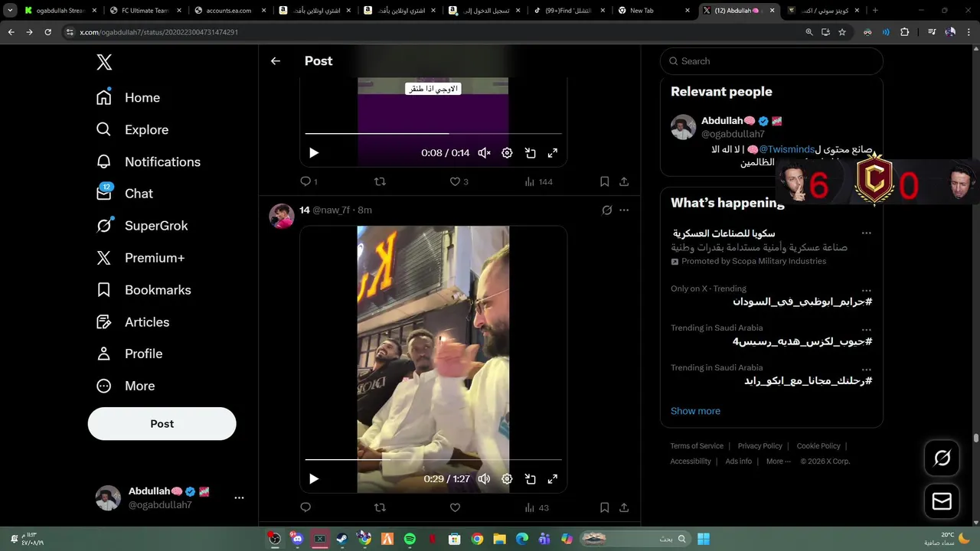
Task: Mute the second video at 0:29
Action: [x=484, y=479]
